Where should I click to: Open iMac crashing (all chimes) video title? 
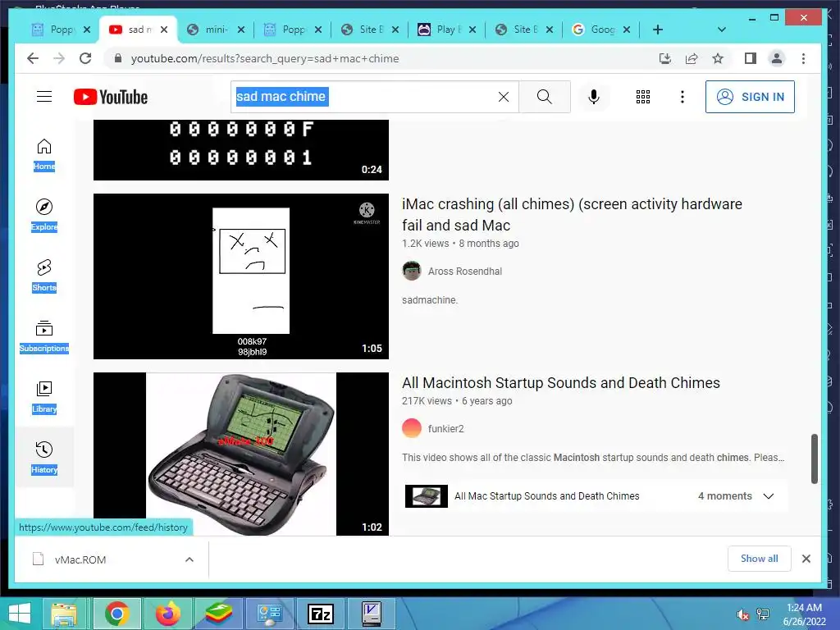(x=572, y=214)
